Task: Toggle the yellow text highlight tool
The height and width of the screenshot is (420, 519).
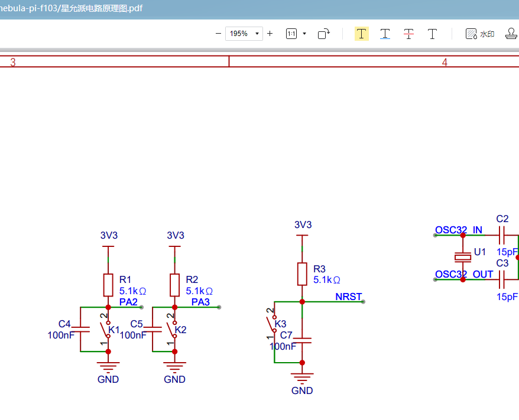Action: click(362, 34)
